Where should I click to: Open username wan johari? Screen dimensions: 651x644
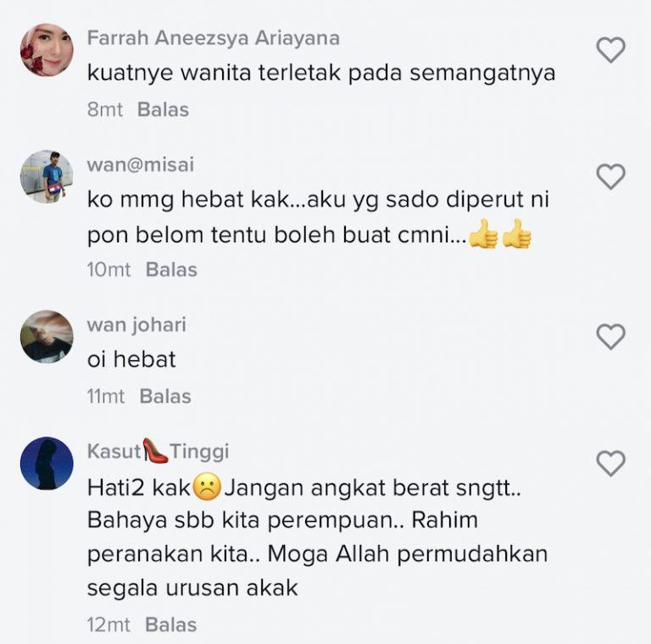click(136, 325)
